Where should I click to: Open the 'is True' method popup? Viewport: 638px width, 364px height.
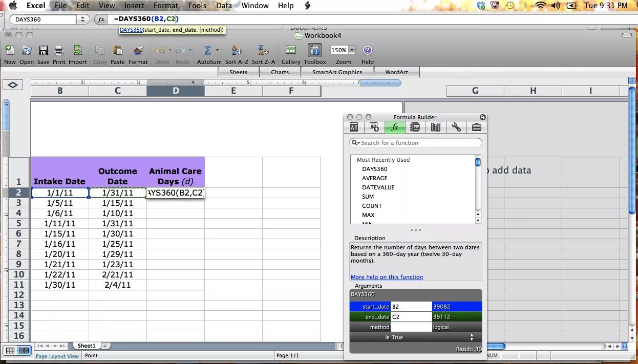tap(416, 337)
